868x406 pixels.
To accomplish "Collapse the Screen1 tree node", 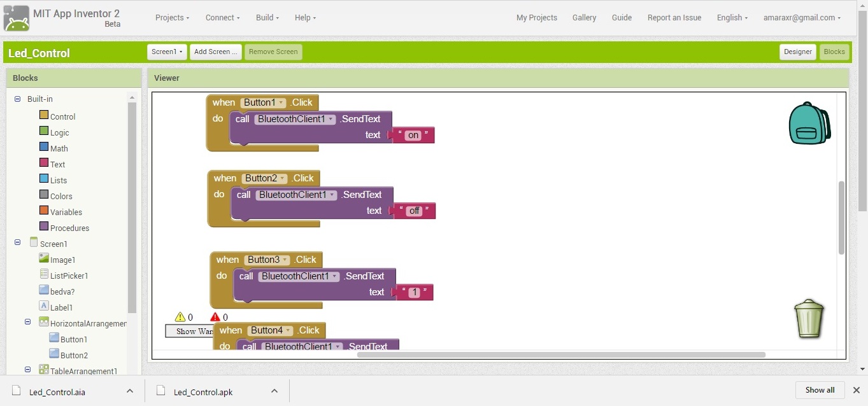I will coord(17,242).
